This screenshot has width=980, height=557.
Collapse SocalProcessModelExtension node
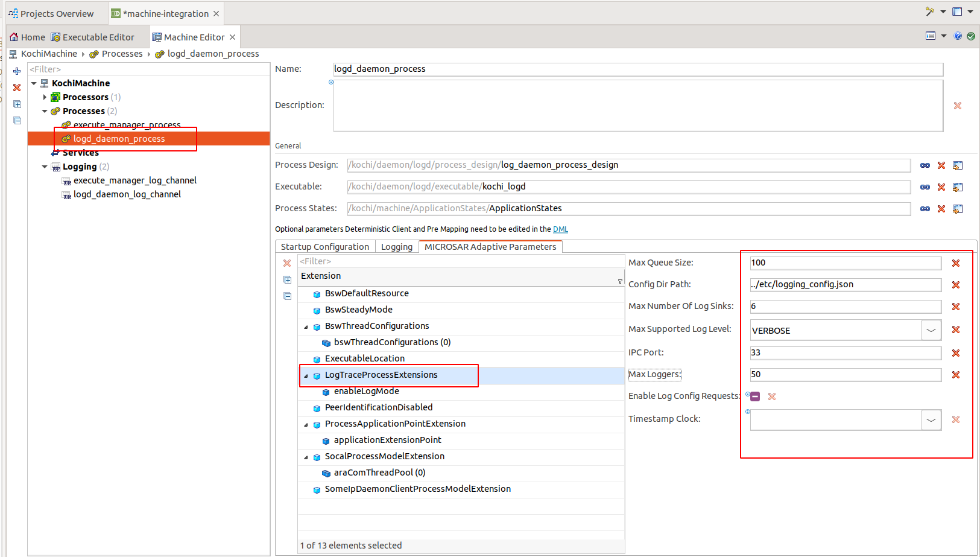pos(306,457)
